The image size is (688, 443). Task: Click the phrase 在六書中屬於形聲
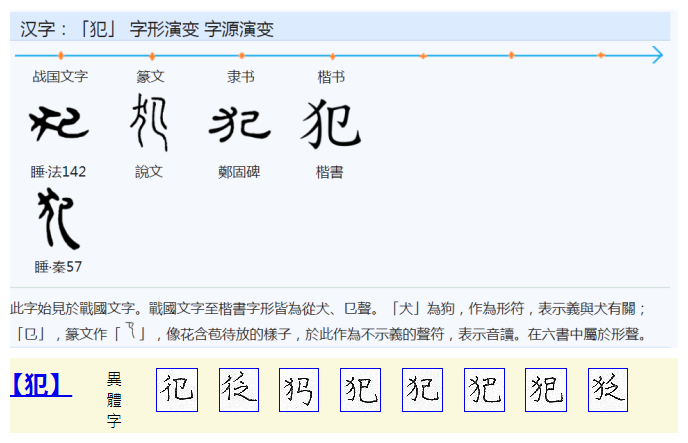(583, 334)
